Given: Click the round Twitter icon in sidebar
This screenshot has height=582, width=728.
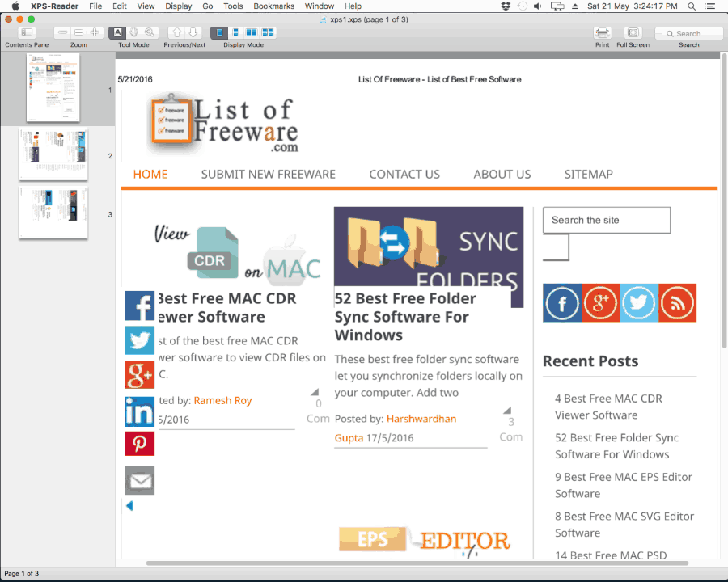Looking at the screenshot, I should point(639,303).
